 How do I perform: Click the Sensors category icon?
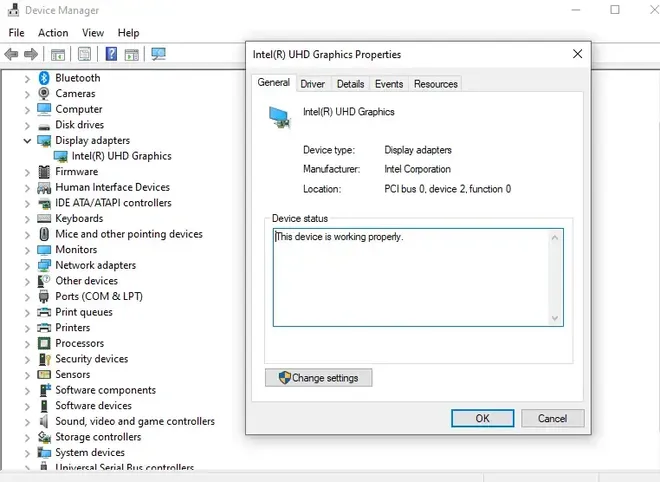[44, 374]
